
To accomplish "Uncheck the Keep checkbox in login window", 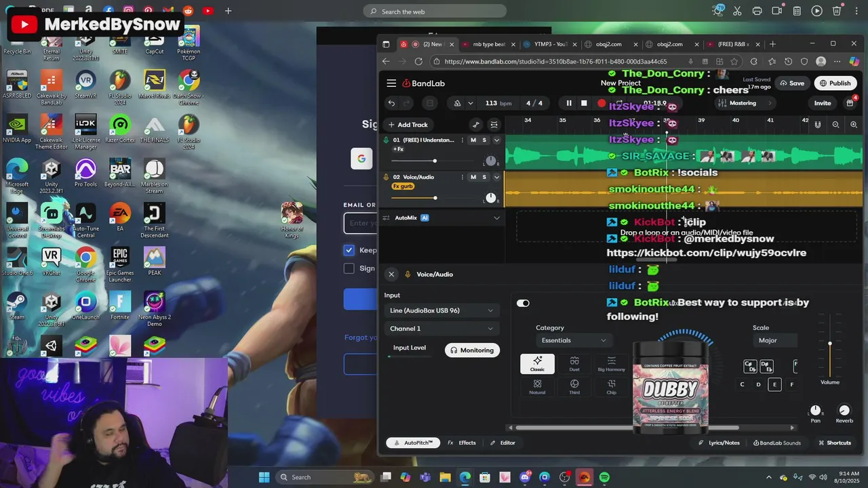I will pos(349,250).
